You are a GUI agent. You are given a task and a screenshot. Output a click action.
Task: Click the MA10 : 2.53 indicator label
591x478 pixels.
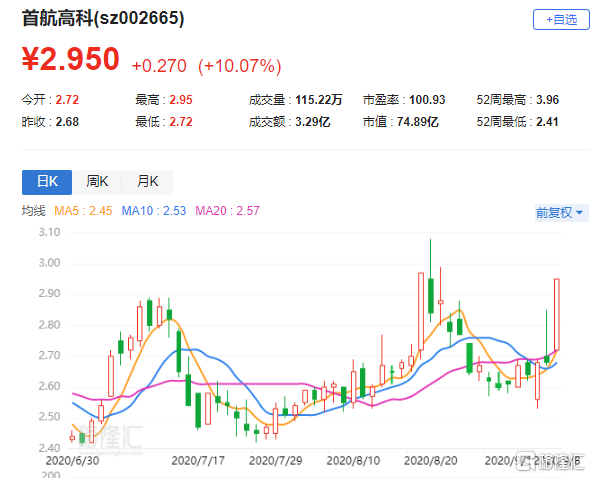pyautogui.click(x=154, y=211)
